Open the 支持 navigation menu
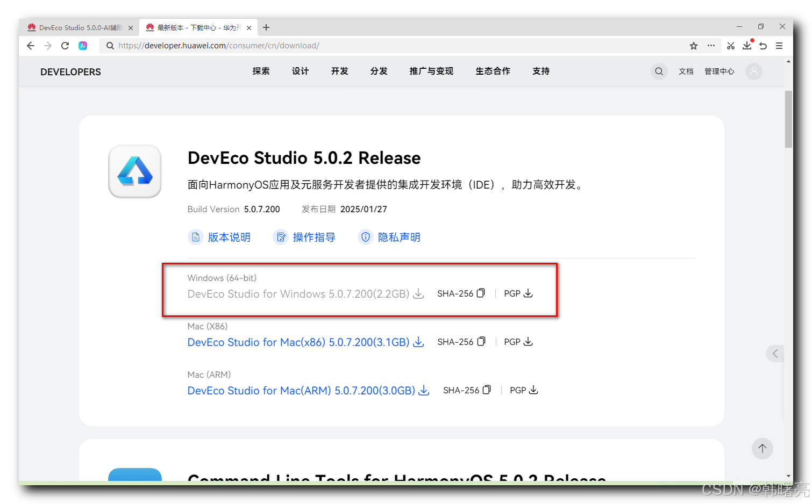 (541, 71)
